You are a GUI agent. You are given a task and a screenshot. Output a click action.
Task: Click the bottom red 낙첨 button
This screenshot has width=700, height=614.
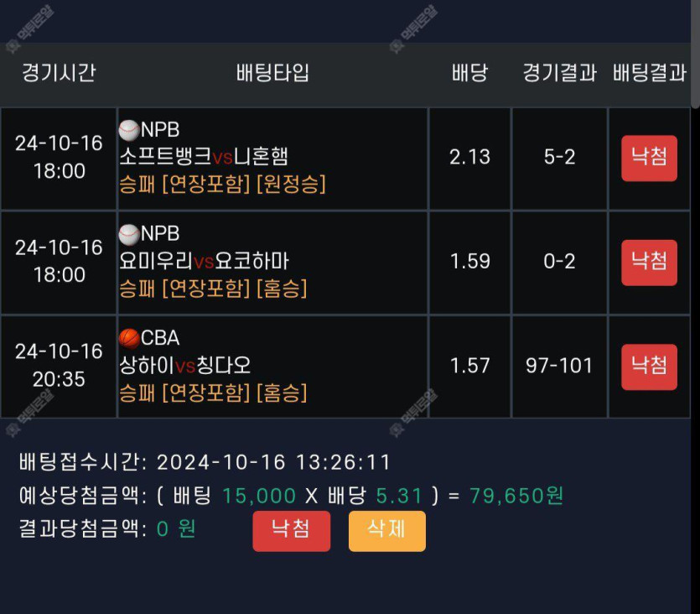tap(292, 531)
